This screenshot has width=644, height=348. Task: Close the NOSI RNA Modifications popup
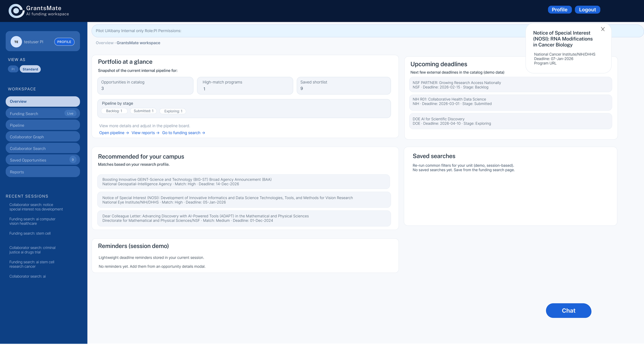pyautogui.click(x=603, y=29)
